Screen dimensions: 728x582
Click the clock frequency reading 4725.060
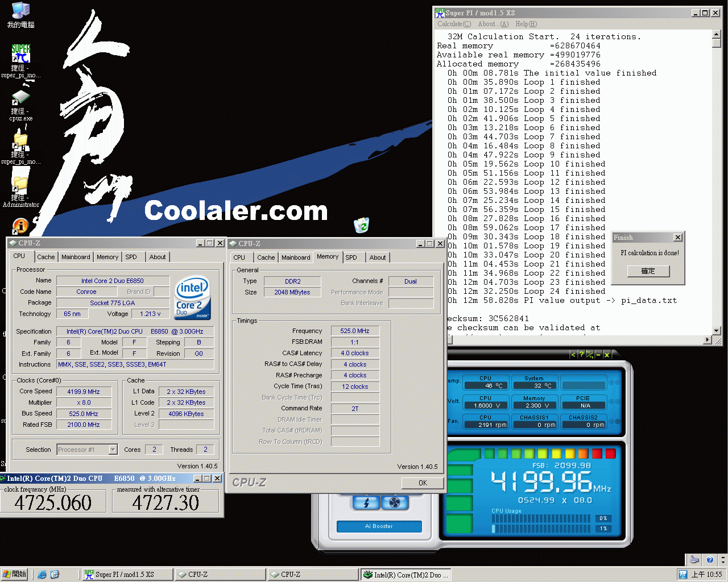pos(53,502)
